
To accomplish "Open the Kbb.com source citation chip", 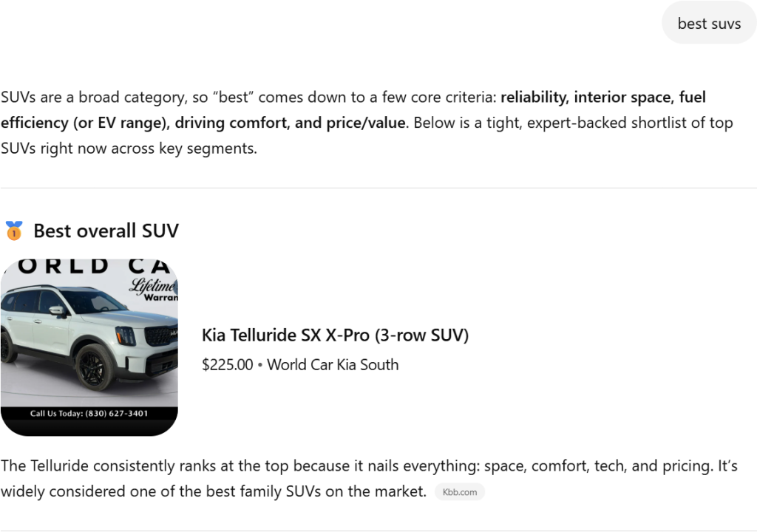I will pyautogui.click(x=460, y=491).
